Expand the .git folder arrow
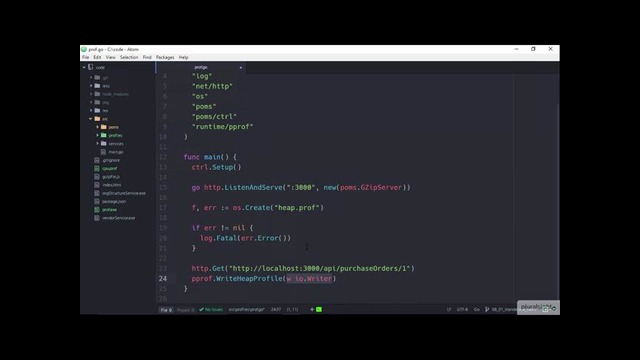This screenshot has height=360, width=640. click(x=91, y=78)
